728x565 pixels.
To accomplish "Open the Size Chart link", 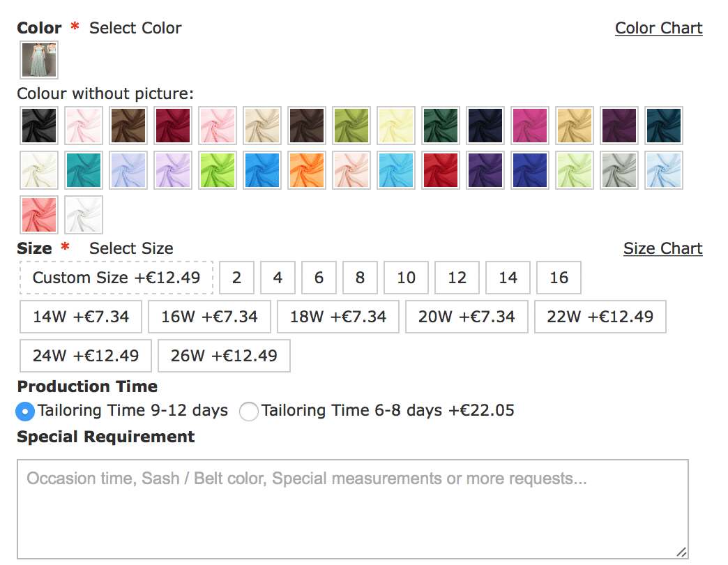I will click(x=662, y=248).
